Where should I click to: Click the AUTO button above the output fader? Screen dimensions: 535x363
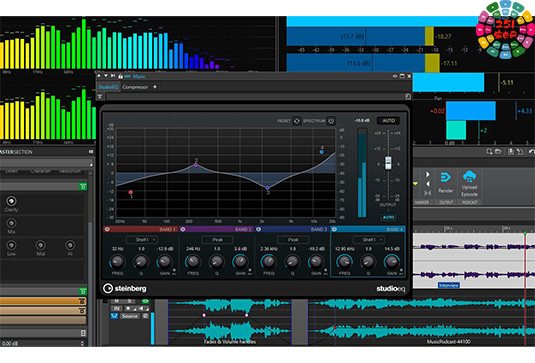388,121
